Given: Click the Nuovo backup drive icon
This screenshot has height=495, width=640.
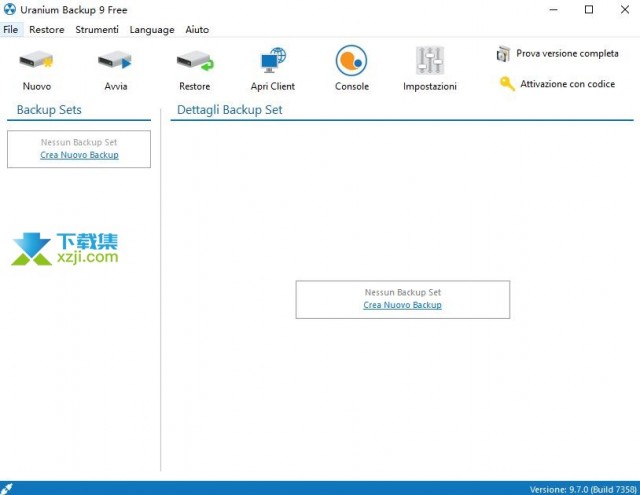Looking at the screenshot, I should 36,60.
